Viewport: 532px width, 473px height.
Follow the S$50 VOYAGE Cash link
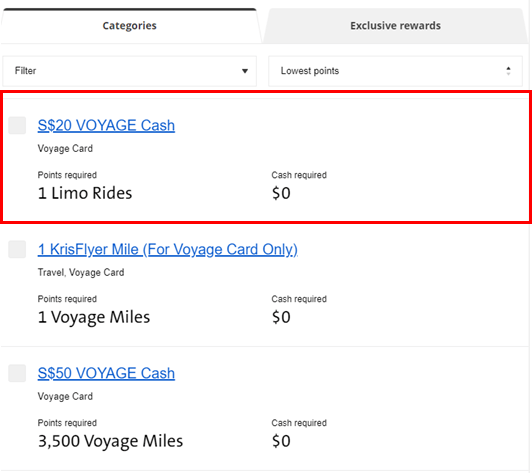106,373
